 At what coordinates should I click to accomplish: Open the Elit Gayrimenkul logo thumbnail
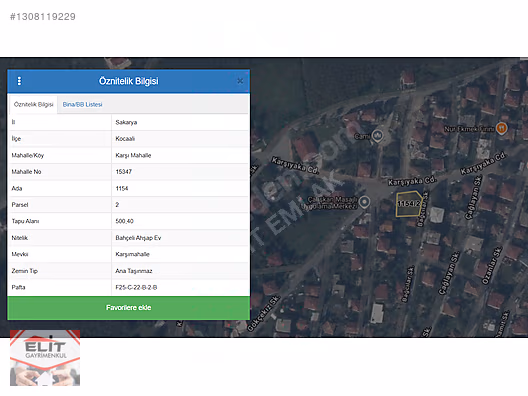(45, 358)
